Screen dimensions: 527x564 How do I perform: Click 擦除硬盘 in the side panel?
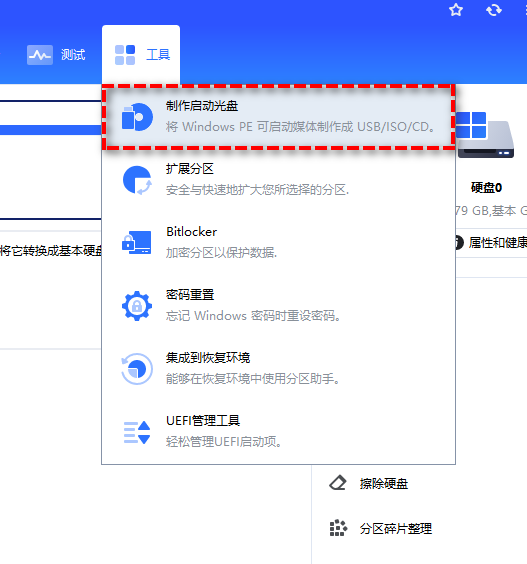pos(383,484)
